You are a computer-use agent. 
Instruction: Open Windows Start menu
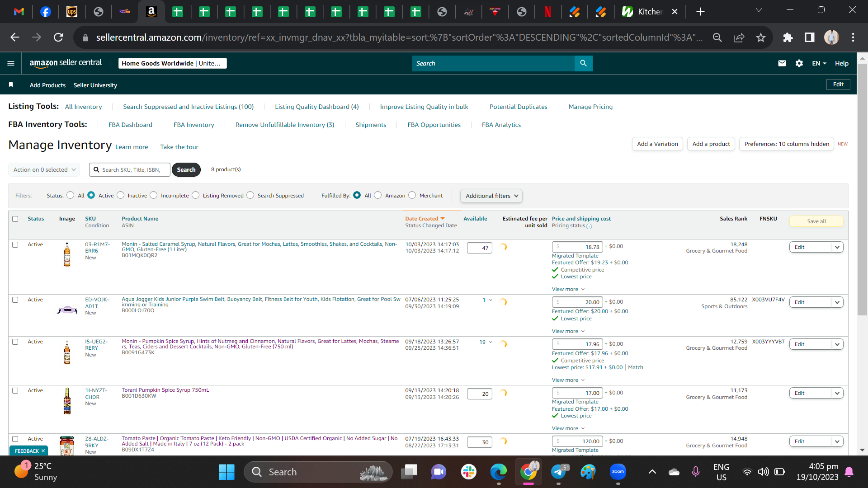click(x=226, y=472)
